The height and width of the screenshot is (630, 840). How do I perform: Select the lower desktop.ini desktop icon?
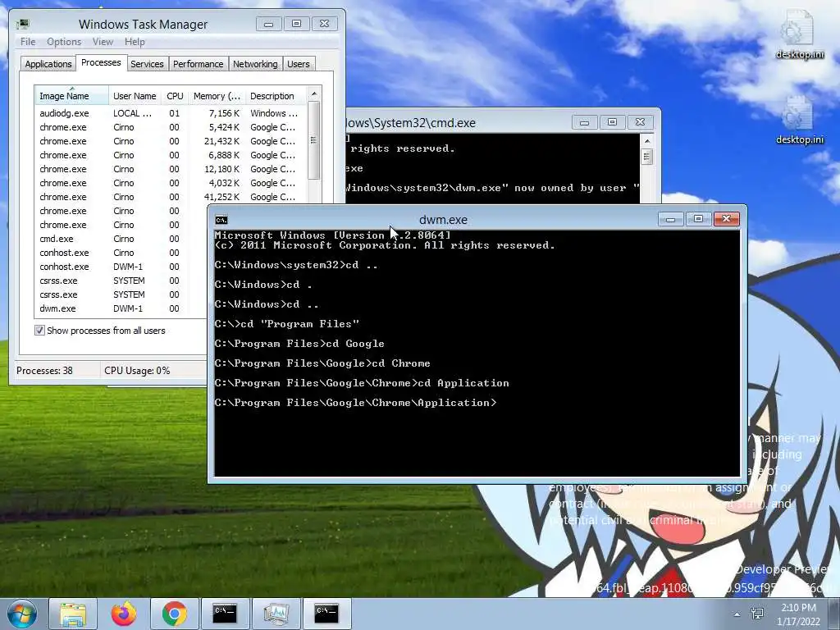799,120
